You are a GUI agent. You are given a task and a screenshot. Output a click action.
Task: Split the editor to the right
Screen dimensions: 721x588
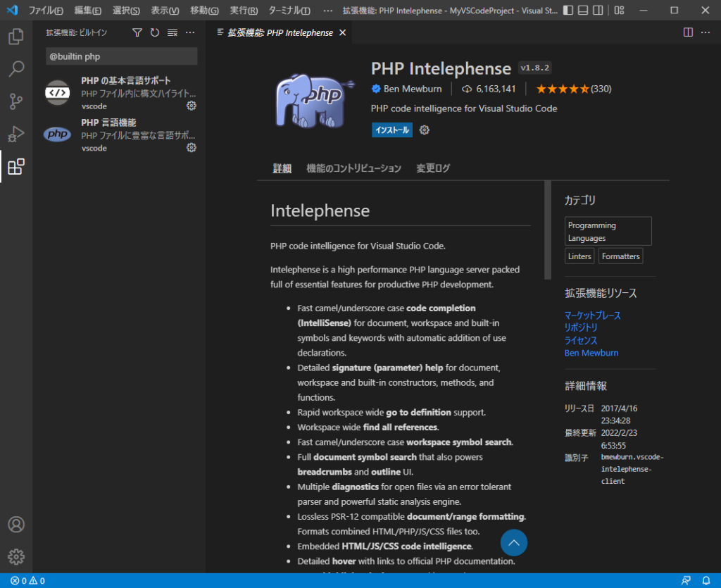pyautogui.click(x=688, y=32)
